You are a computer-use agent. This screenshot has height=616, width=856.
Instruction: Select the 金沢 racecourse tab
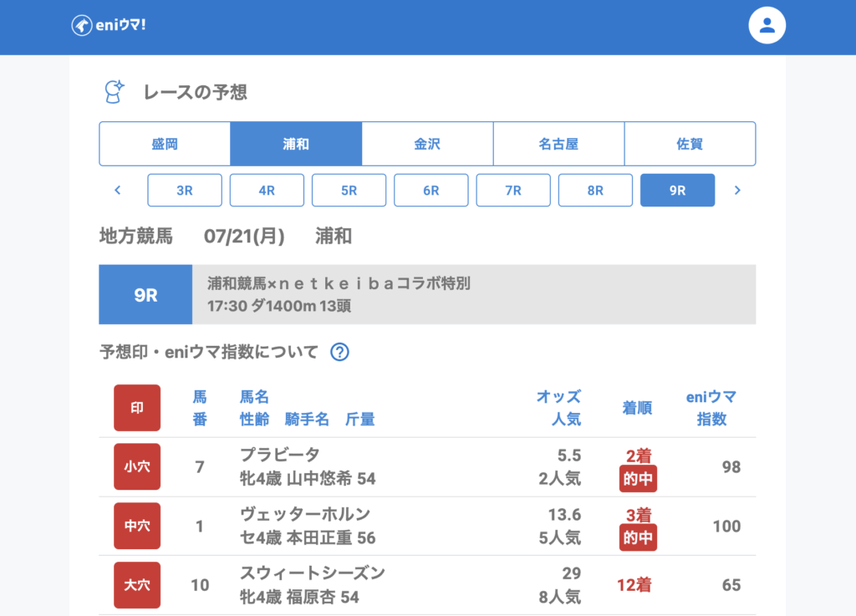[x=427, y=144]
